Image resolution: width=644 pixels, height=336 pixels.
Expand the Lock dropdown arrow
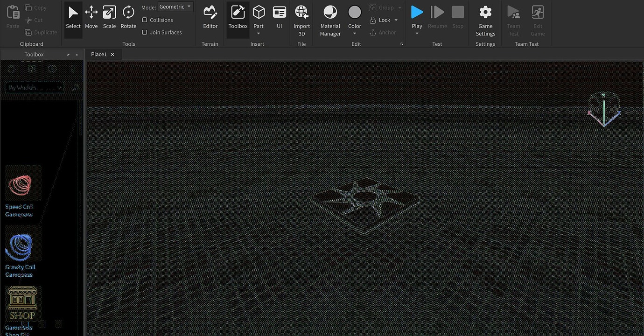tap(395, 20)
